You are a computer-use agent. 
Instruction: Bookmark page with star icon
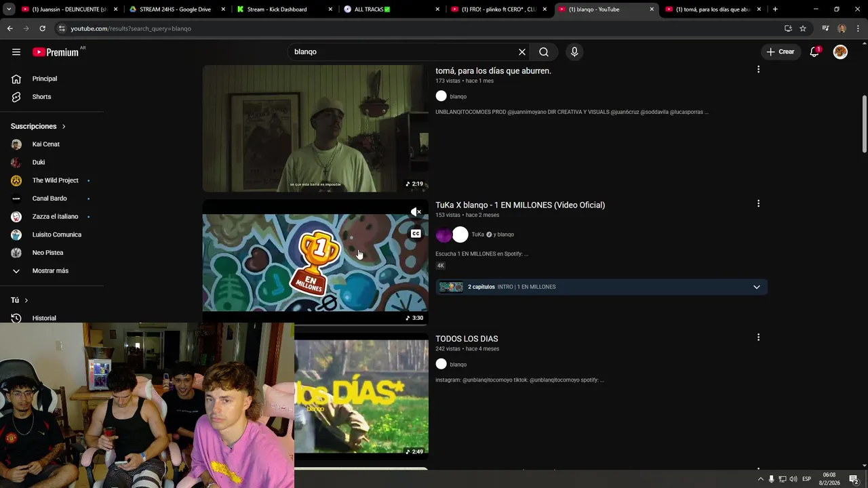point(803,28)
